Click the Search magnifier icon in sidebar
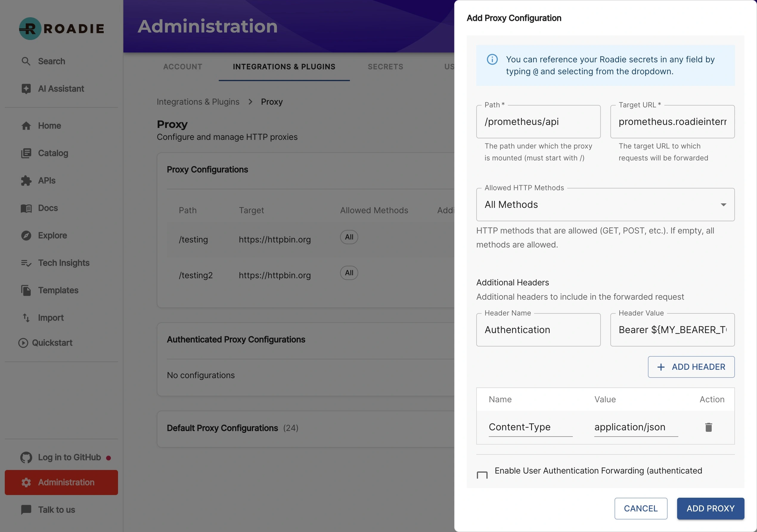Screen dimensions: 757x532 (x=26, y=61)
